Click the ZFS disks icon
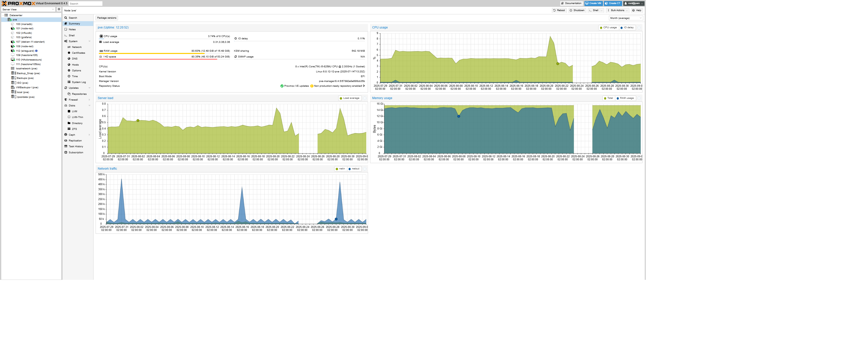Screen dimensions: 868x358 tap(69, 129)
